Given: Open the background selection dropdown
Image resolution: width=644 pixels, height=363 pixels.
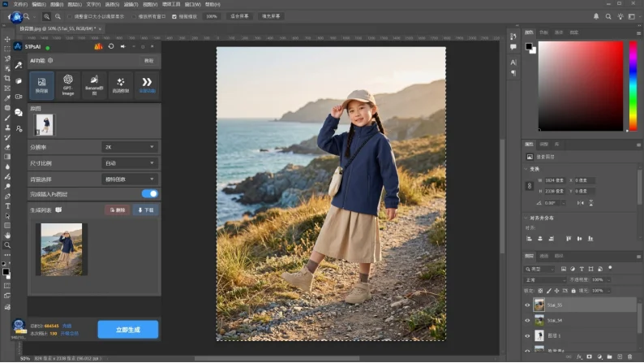Looking at the screenshot, I should pyautogui.click(x=129, y=179).
